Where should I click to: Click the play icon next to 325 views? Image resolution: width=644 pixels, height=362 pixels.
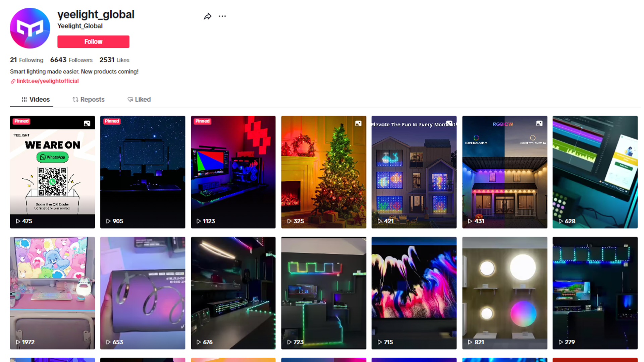coord(289,221)
